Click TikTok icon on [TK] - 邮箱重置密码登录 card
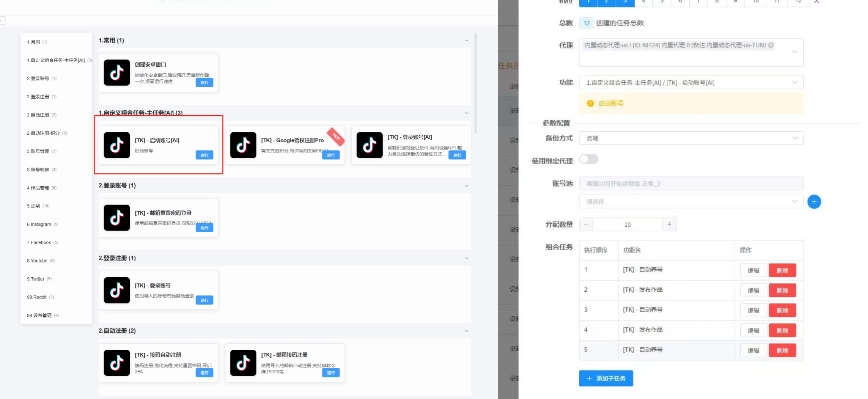Viewport: 868px width, 399px height. 117,218
